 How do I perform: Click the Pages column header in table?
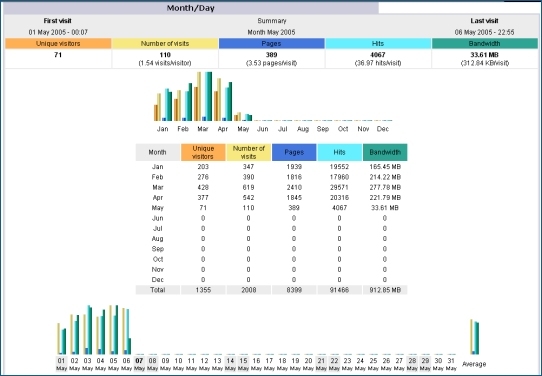[294, 152]
